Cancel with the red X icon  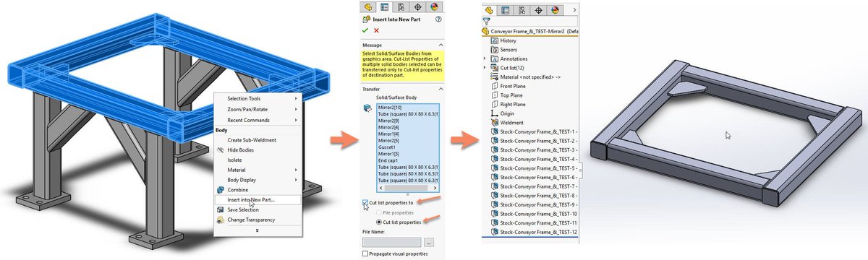pyautogui.click(x=376, y=30)
